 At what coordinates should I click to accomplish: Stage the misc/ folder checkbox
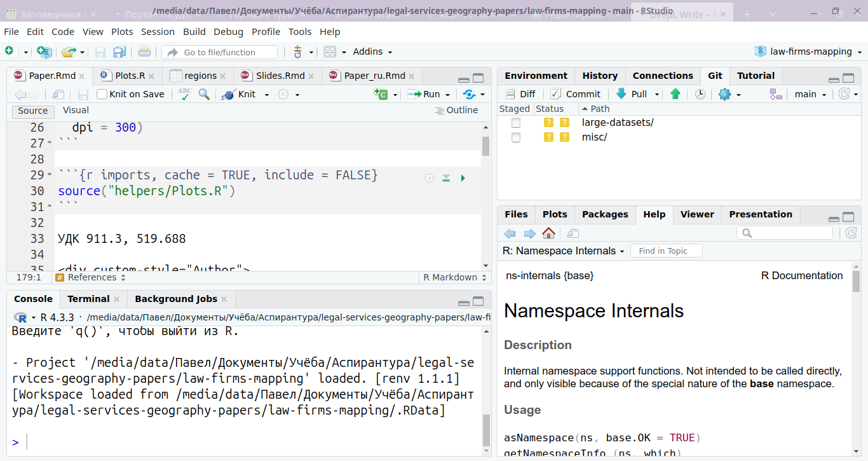[516, 137]
